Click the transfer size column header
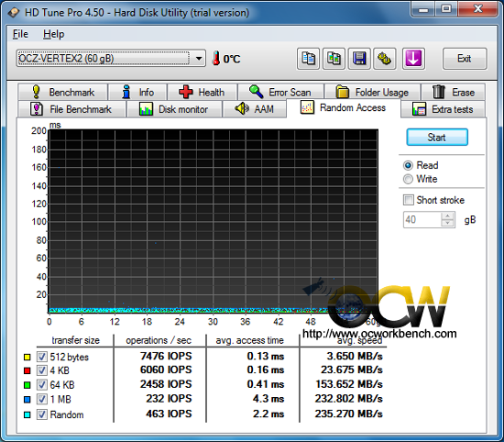This screenshot has width=504, height=442. 75,340
